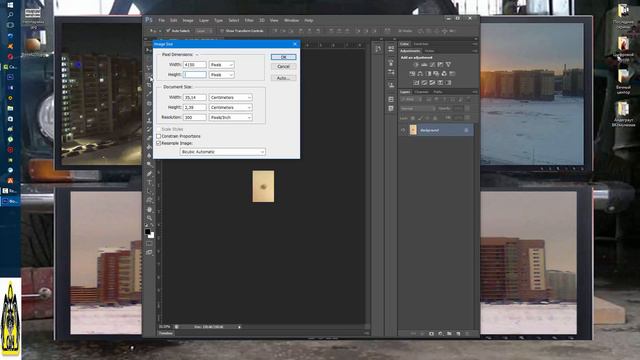Select the Clone Stamp tool

[149, 120]
